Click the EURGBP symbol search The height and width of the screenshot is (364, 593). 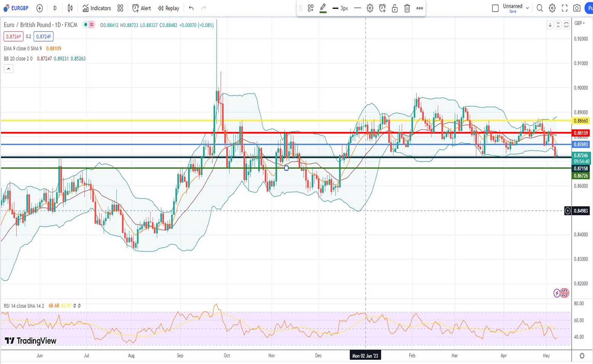pyautogui.click(x=16, y=8)
